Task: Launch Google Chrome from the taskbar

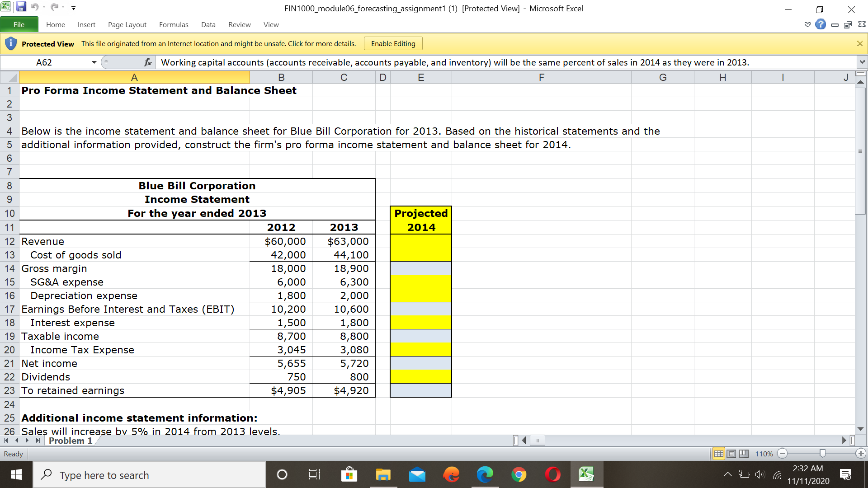Action: click(519, 474)
